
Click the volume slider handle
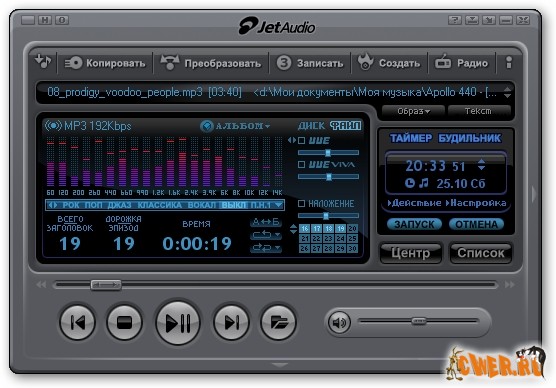[419, 321]
